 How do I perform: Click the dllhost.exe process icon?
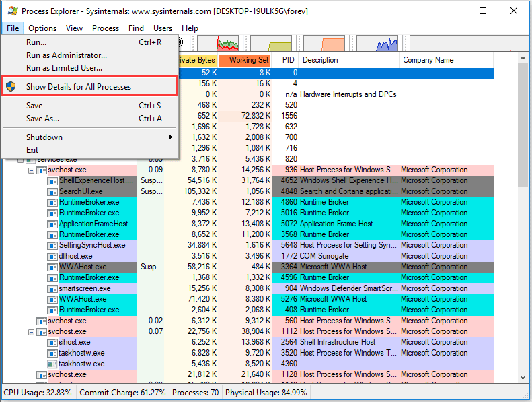click(x=52, y=257)
